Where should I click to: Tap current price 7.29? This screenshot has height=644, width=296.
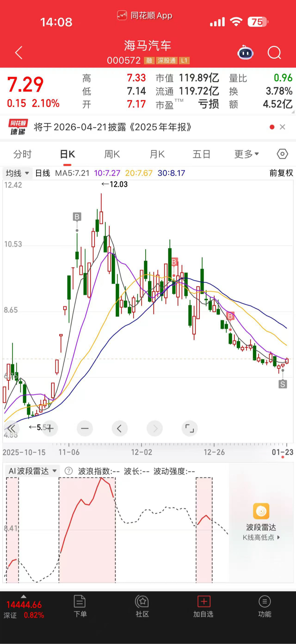25,85
